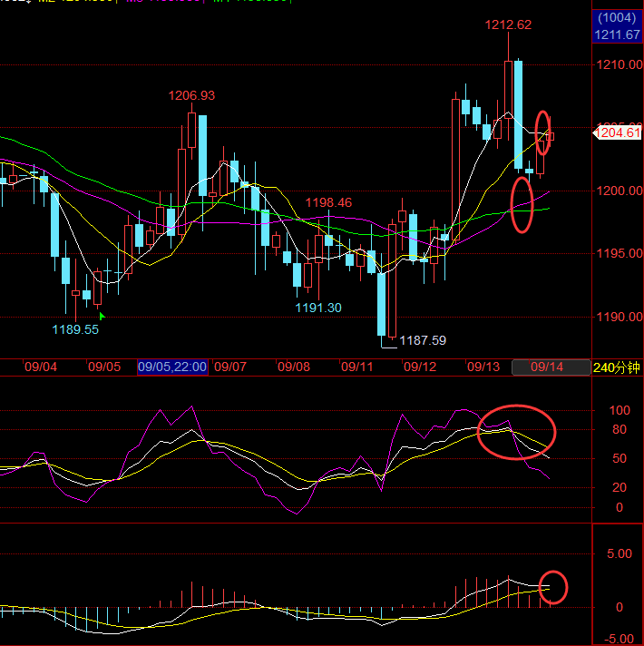The width and height of the screenshot is (644, 646).
Task: Click the 1187.59 lowest price label
Action: (423, 340)
